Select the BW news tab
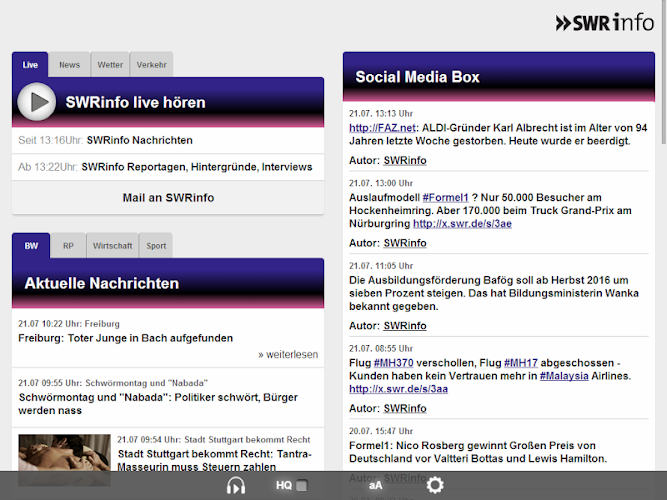 click(x=31, y=246)
